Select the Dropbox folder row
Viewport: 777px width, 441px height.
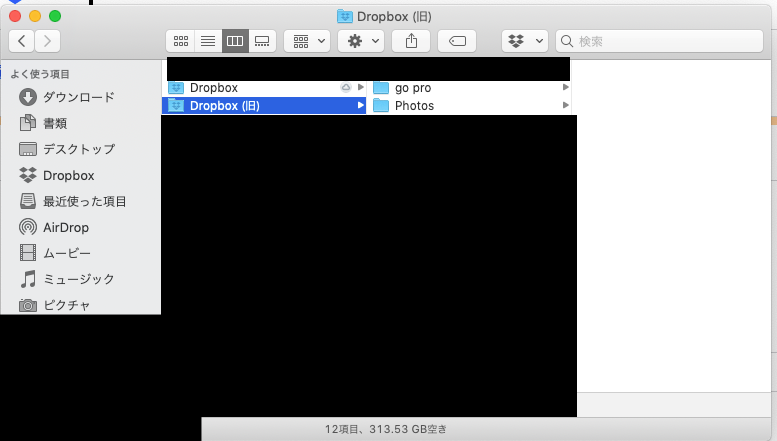pyautogui.click(x=264, y=88)
